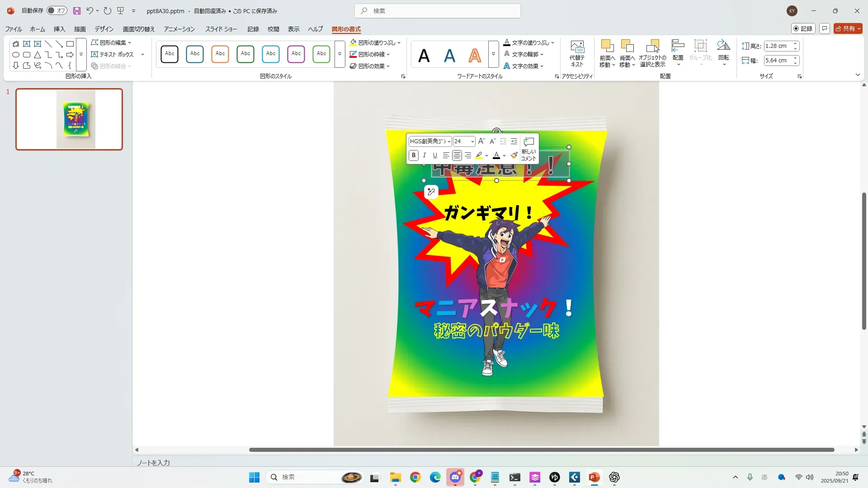Toggle center alignment in mini toolbar
This screenshot has width=868, height=488.
point(457,155)
